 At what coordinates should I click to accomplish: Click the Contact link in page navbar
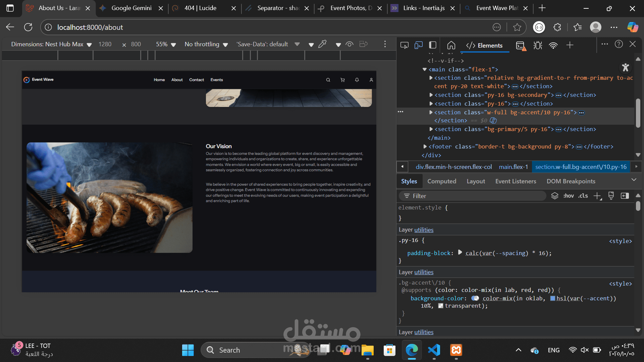pos(197,80)
